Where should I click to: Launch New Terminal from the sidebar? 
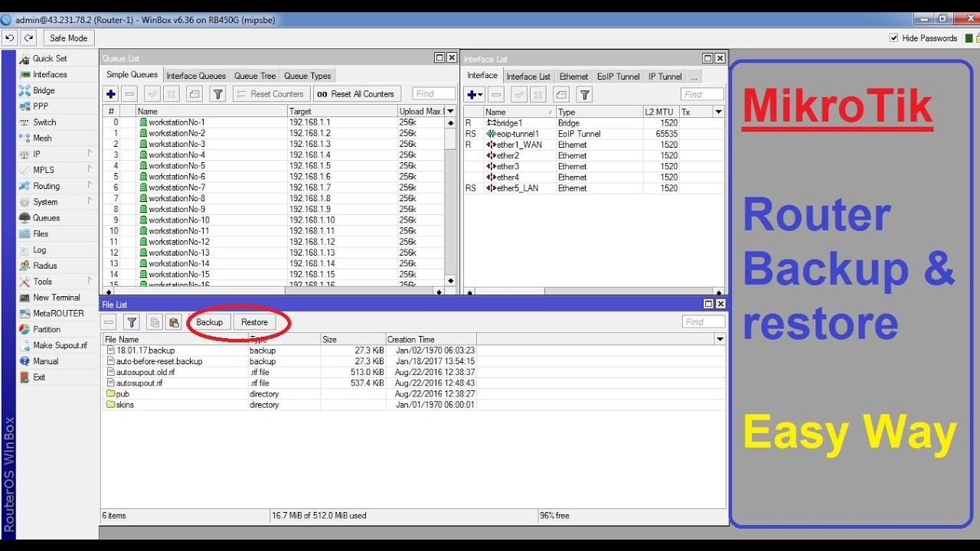click(56, 298)
